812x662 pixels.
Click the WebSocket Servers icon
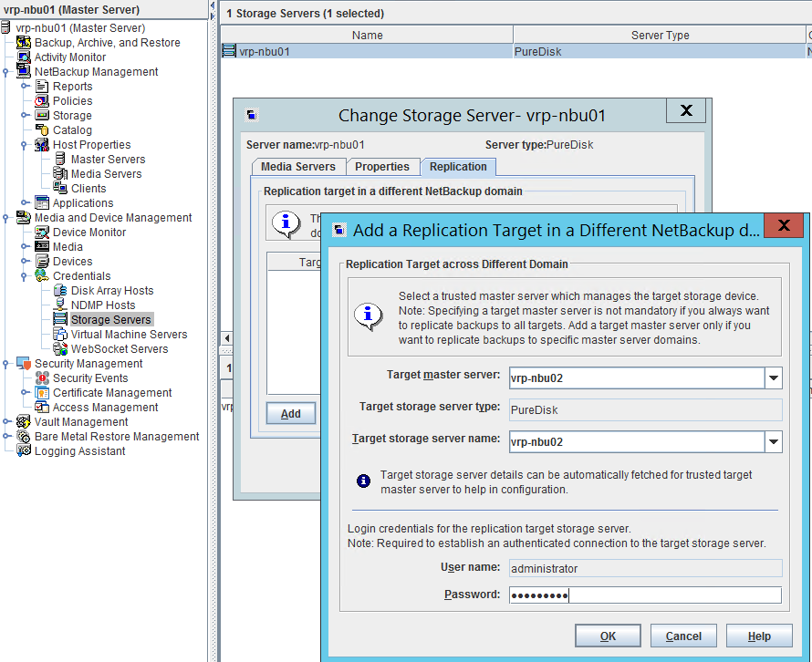[x=60, y=349]
